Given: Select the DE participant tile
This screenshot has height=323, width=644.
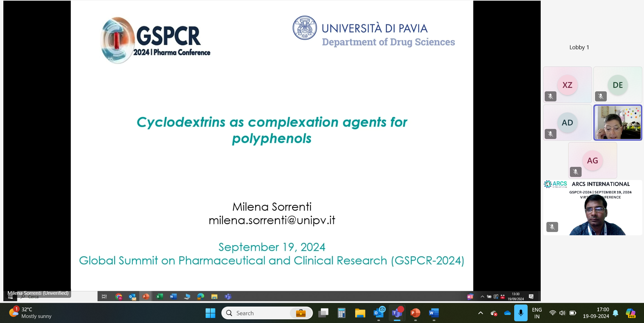Looking at the screenshot, I should [x=618, y=85].
